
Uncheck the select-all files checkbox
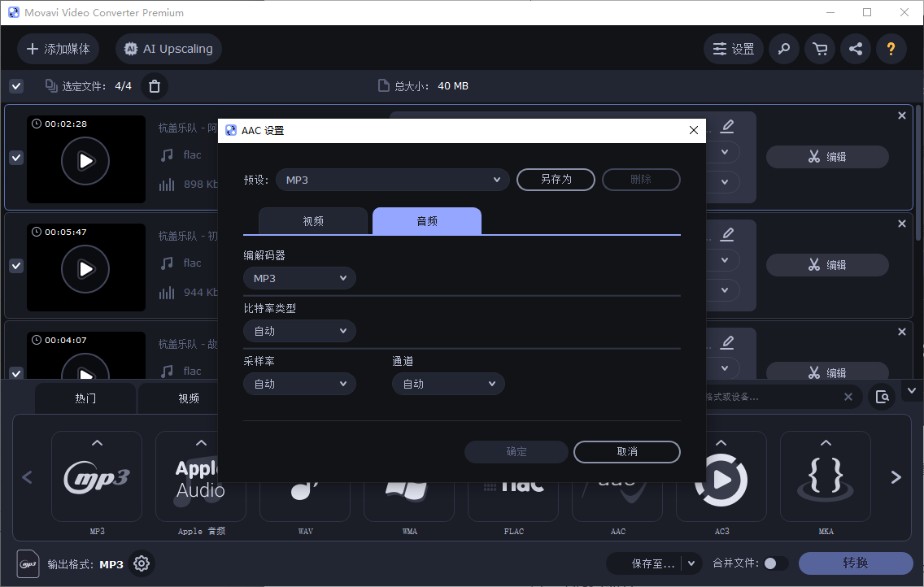coord(15,85)
